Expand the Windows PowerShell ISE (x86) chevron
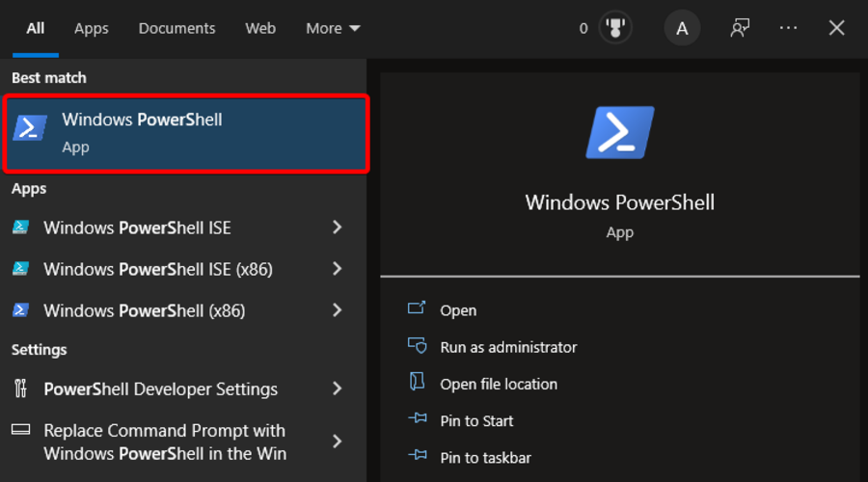Image resolution: width=868 pixels, height=482 pixels. [x=337, y=269]
